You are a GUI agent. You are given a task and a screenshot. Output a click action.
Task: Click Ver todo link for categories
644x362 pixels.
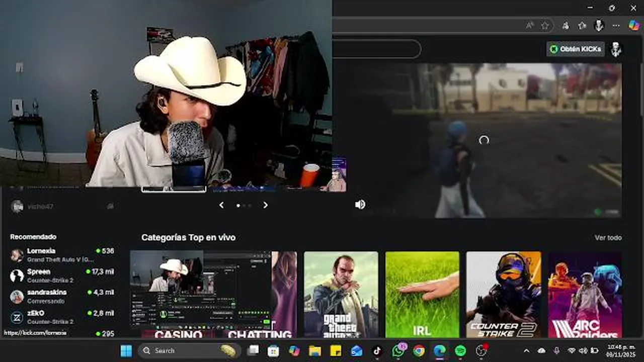coord(608,237)
